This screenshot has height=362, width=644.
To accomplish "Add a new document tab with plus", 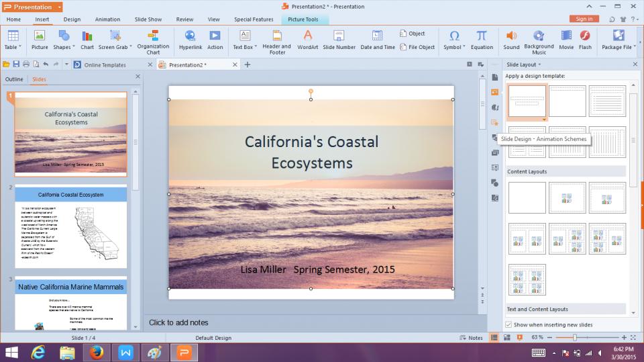I will [x=248, y=64].
